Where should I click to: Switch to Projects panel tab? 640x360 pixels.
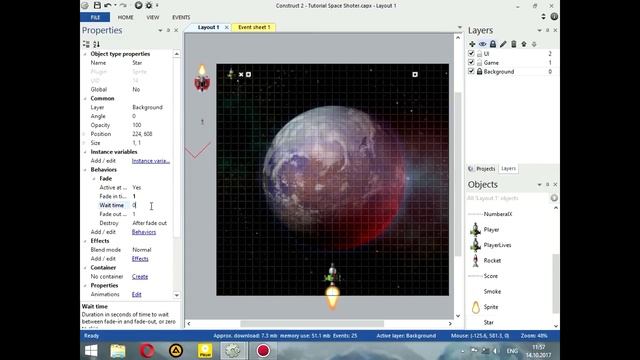(482, 169)
